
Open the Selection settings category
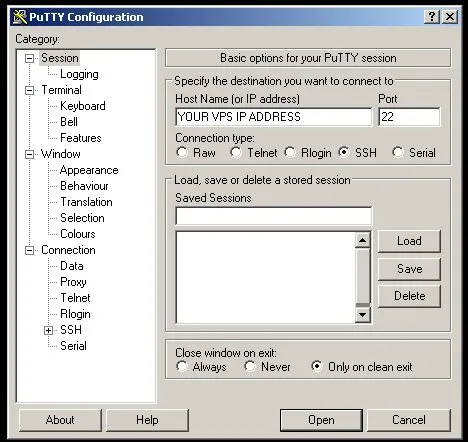point(82,218)
